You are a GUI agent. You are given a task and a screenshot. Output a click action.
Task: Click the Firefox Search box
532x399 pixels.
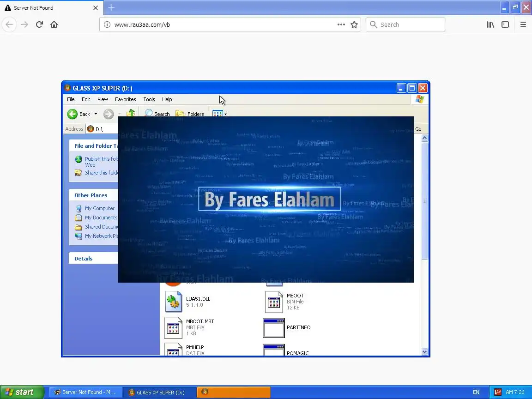[405, 24]
